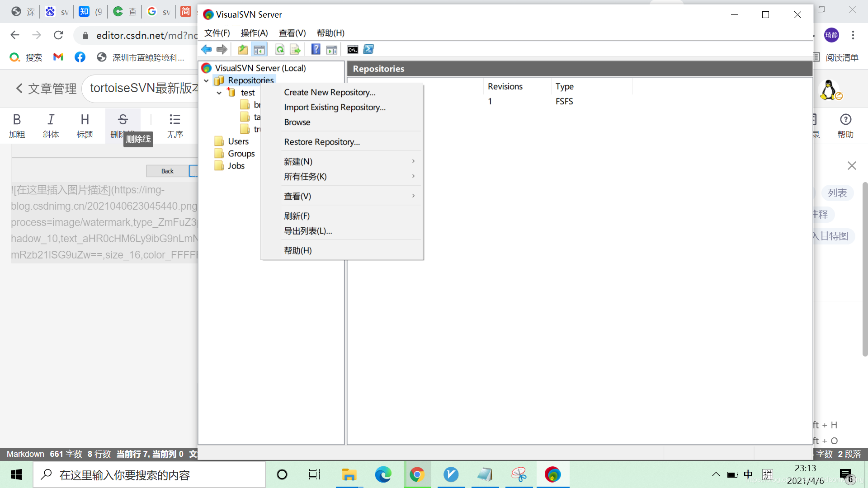The height and width of the screenshot is (488, 868).
Task: Open File Explorer from the taskbar
Action: coord(349,474)
